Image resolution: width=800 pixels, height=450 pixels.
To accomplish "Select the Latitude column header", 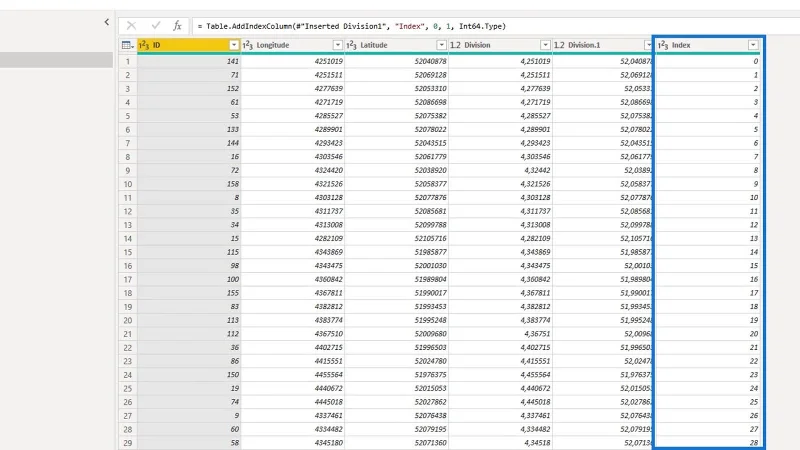I will tap(396, 45).
